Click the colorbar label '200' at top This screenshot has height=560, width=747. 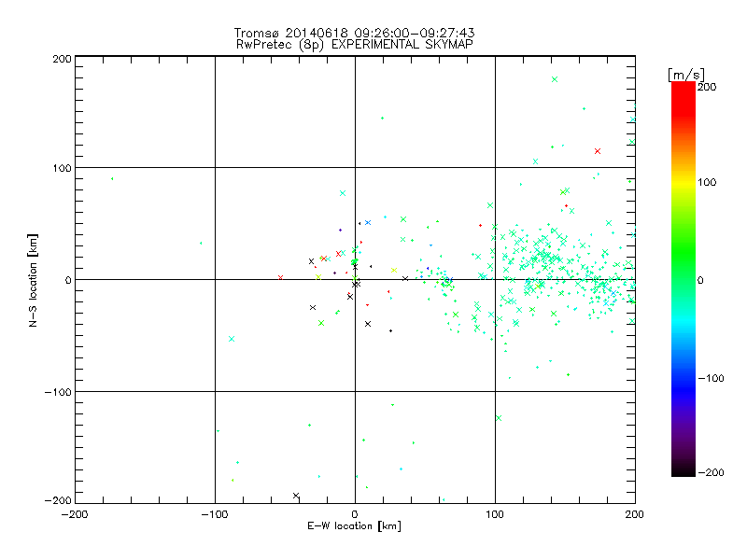[707, 87]
